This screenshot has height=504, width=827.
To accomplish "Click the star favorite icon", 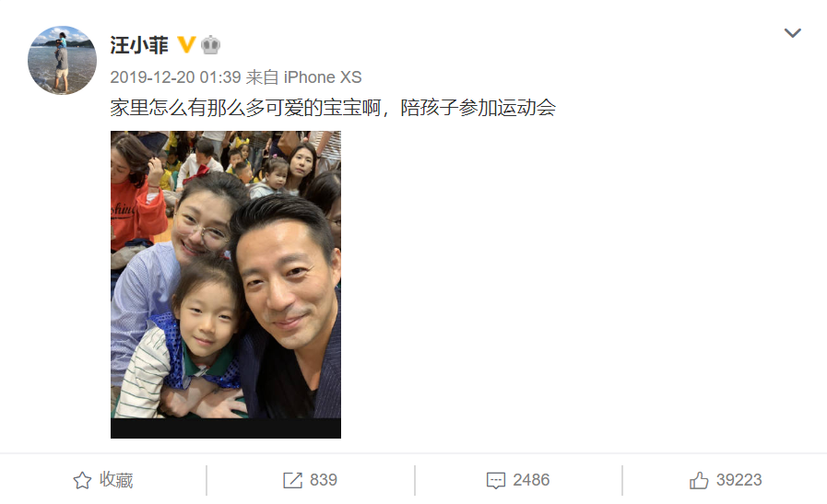I will point(82,480).
